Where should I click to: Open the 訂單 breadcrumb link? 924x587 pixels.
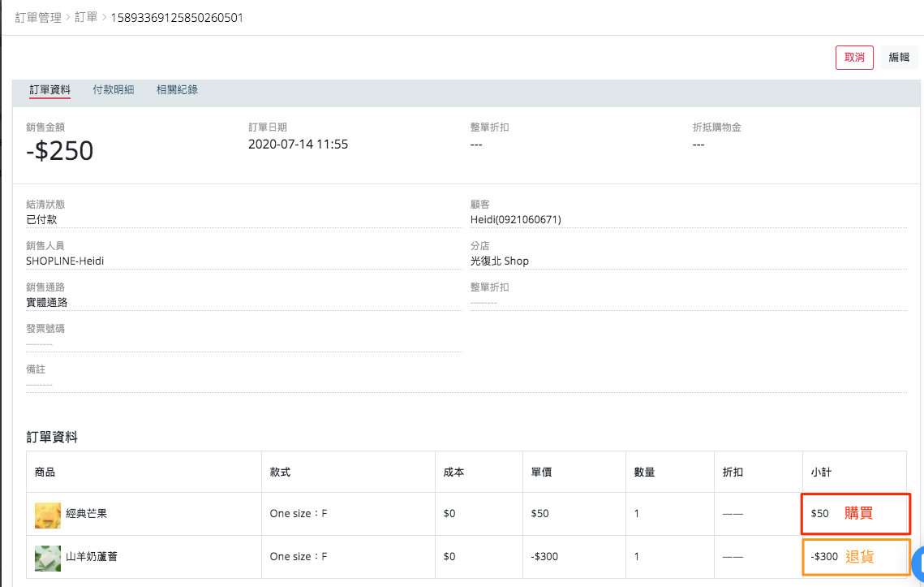click(86, 18)
